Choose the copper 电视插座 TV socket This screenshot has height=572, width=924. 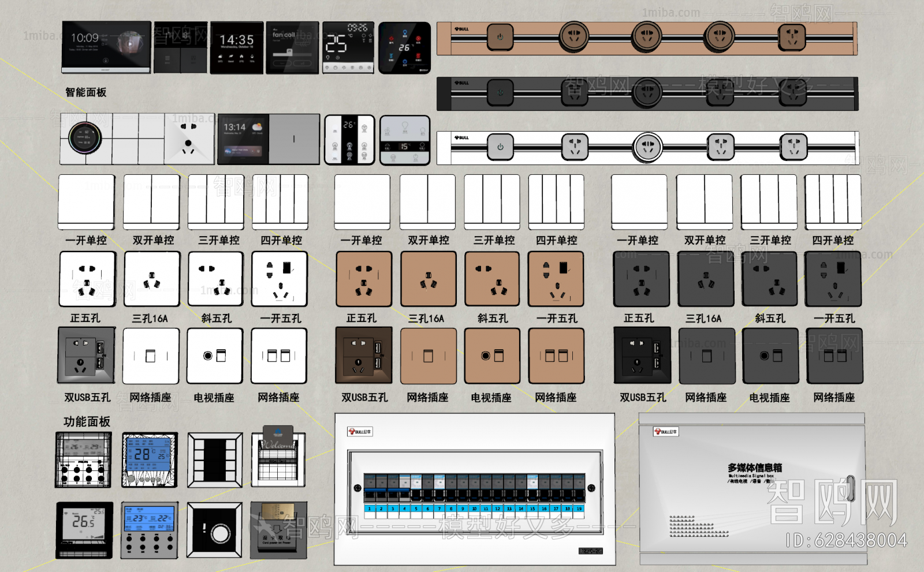tap(493, 356)
